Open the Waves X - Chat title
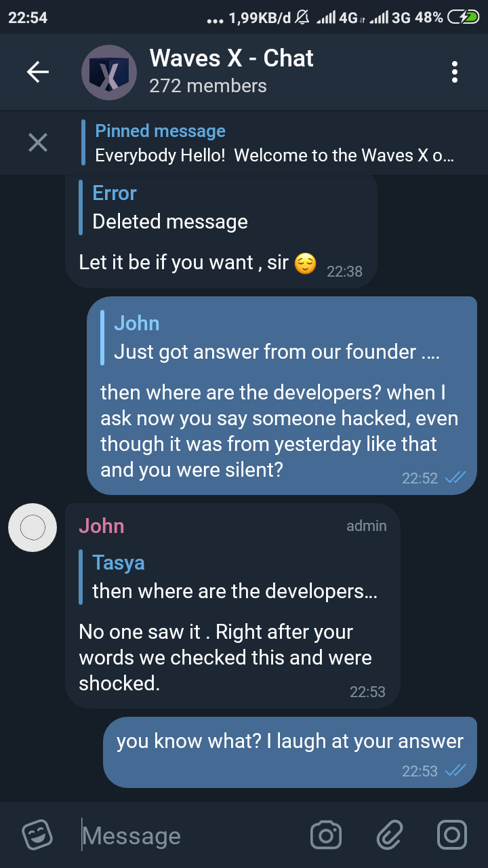488x868 pixels. point(231,58)
